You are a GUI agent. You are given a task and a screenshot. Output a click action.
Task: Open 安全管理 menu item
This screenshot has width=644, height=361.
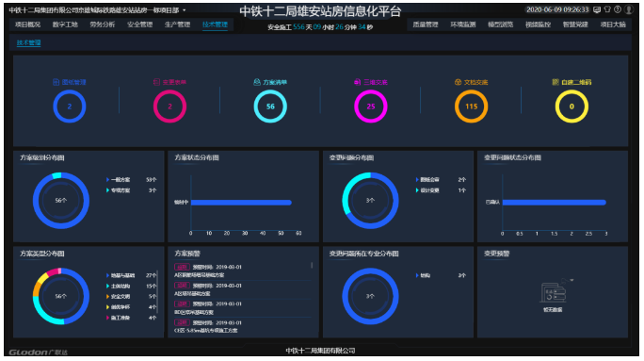pos(140,25)
